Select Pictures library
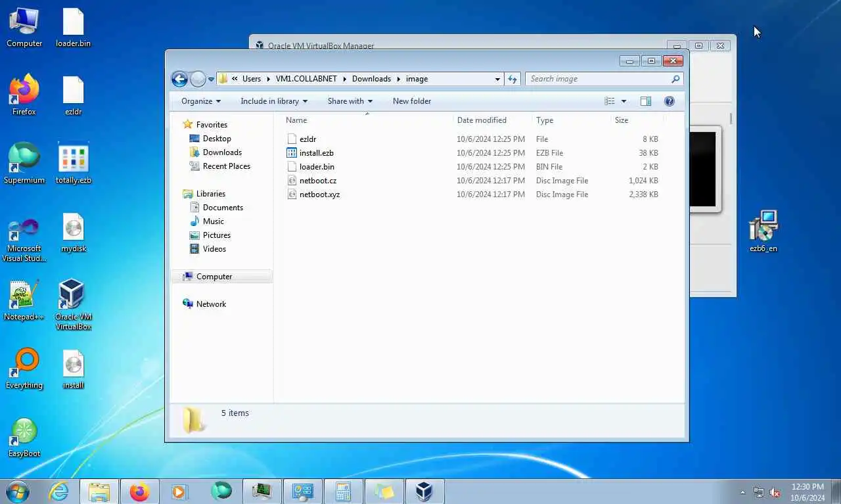841x504 pixels. coord(216,235)
